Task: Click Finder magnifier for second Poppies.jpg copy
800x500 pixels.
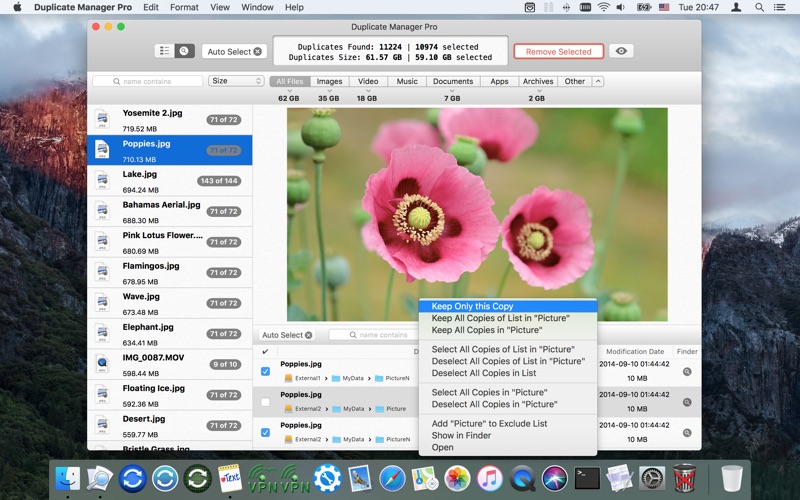Action: [x=687, y=402]
